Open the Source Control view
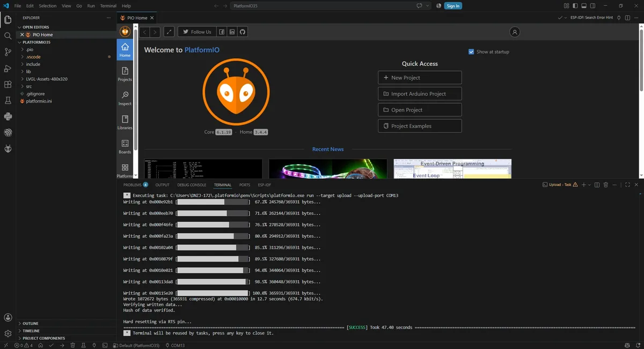 click(8, 52)
